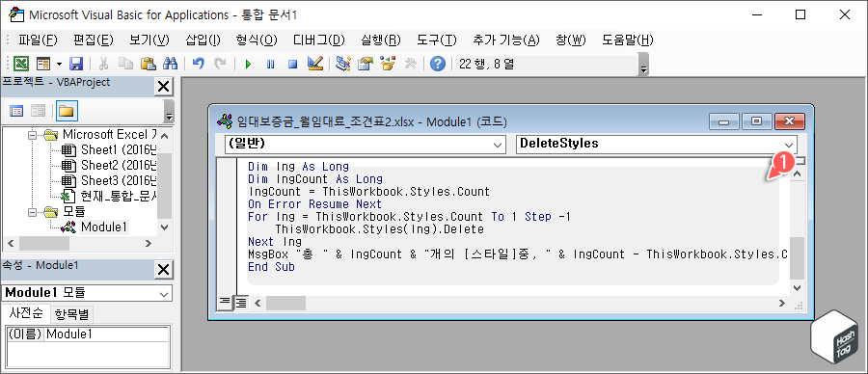Open 추가 기능(A) menu
The height and width of the screenshot is (374, 868).
(506, 40)
